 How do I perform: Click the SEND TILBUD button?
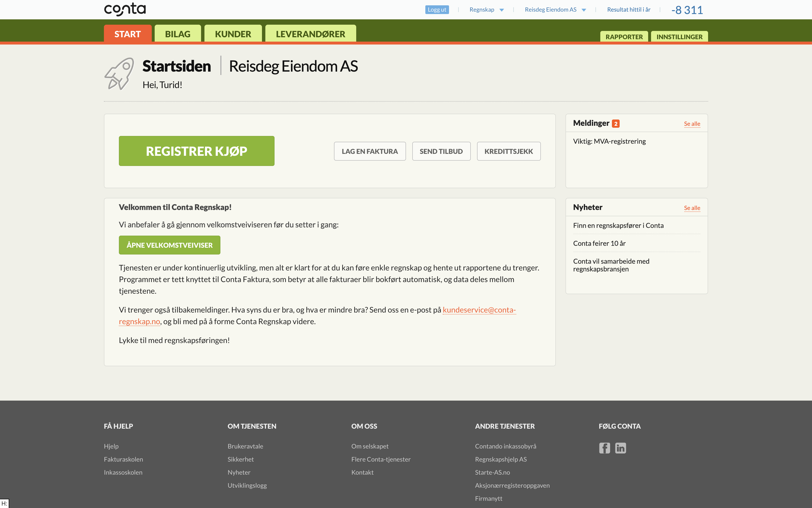pos(441,151)
